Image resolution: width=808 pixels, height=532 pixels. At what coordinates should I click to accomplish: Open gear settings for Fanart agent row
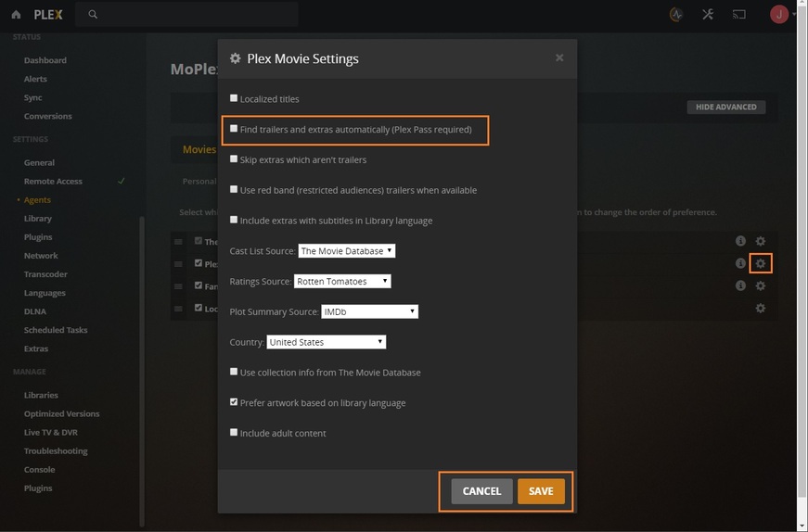[x=760, y=285]
